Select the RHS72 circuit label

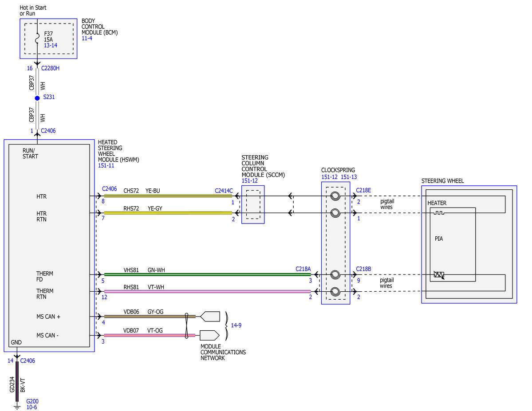pyautogui.click(x=131, y=208)
